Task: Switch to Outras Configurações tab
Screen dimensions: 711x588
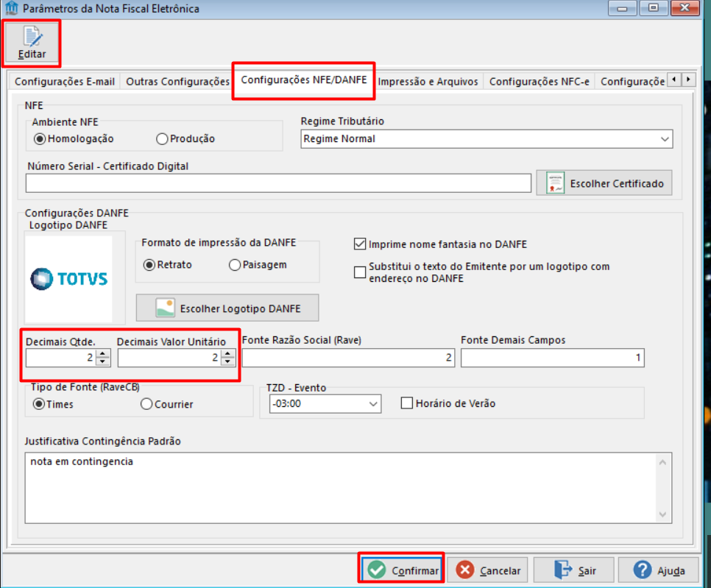Action: tap(178, 82)
